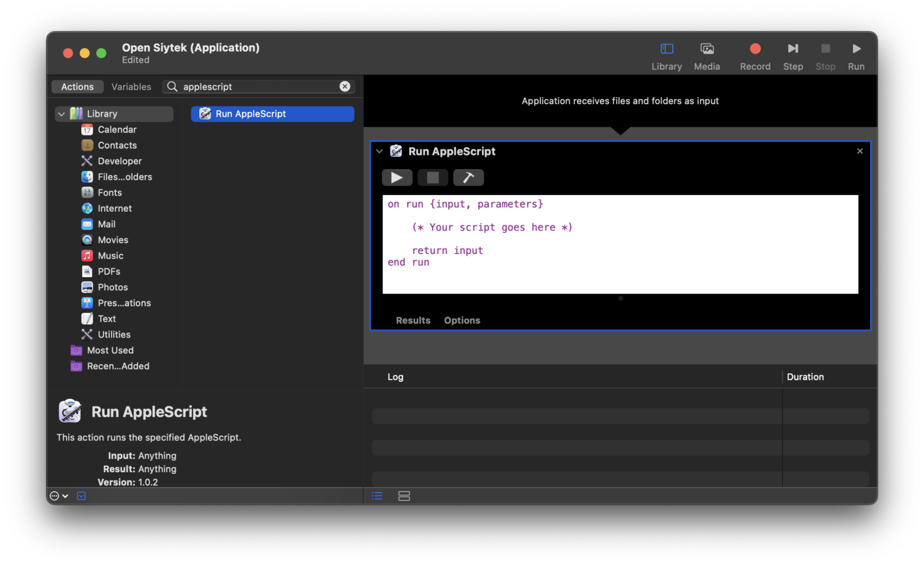
Task: Click the script editor resize handle dot
Action: 620,298
